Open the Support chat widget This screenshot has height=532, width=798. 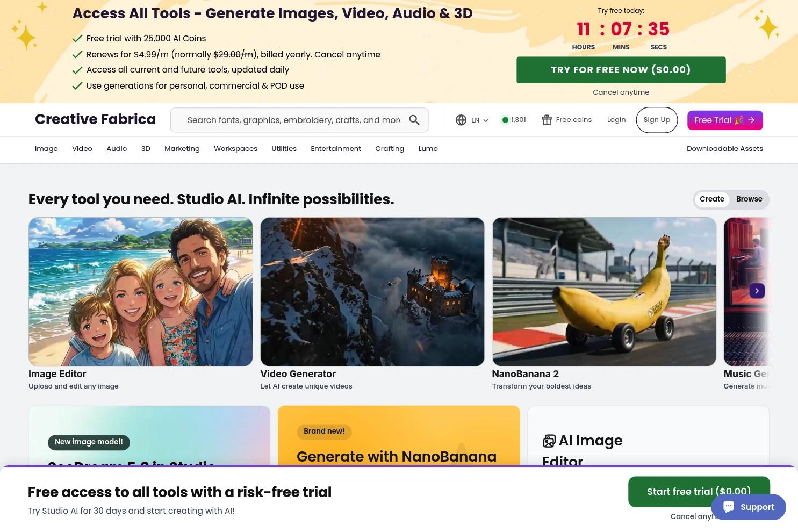pos(749,507)
